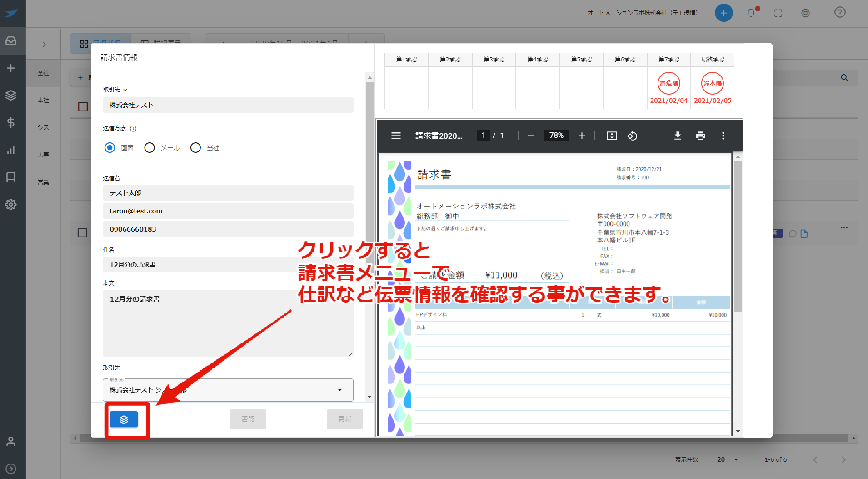The image size is (868, 479).
Task: Click the search magnifier icon in background list
Action: click(x=844, y=78)
